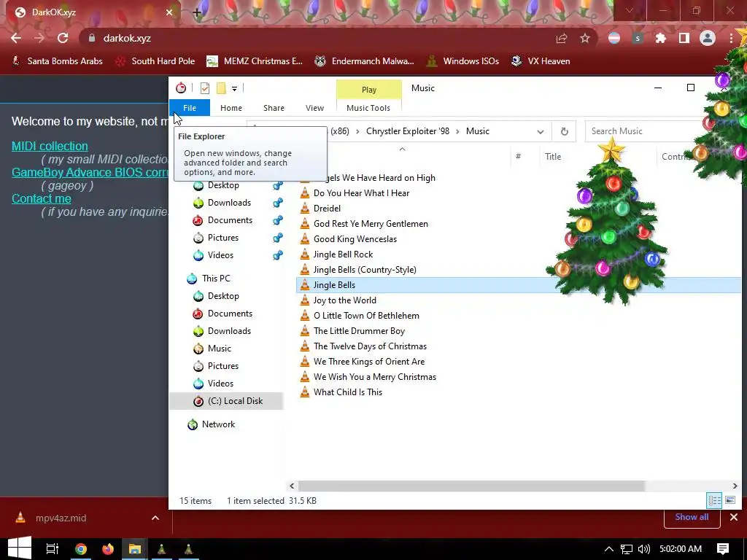The width and height of the screenshot is (747, 560).
Task: Sort by Title column header
Action: [x=553, y=157]
